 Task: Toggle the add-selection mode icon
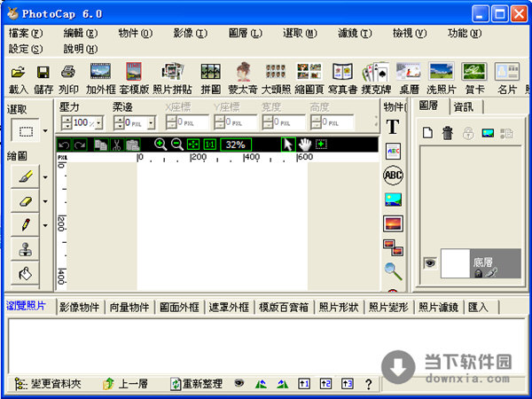point(321,145)
